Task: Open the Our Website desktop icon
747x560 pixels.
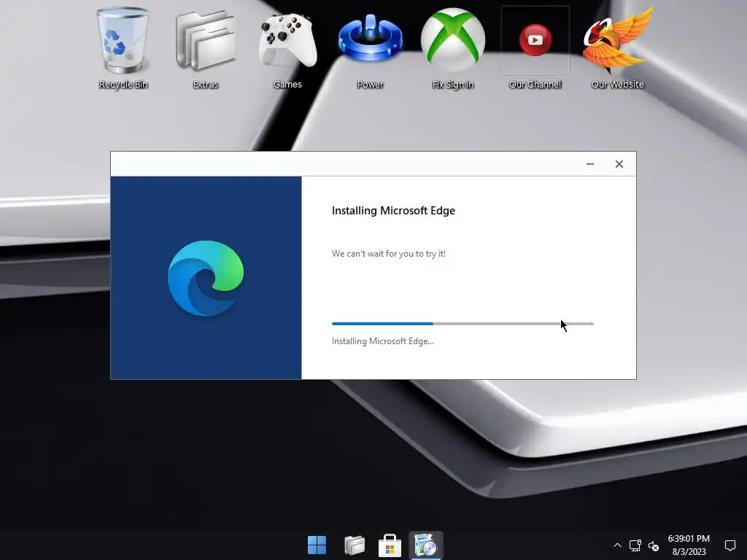Action: pyautogui.click(x=617, y=47)
